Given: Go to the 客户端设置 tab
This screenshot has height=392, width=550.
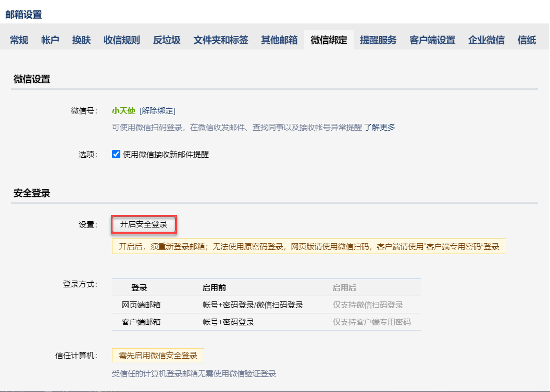Looking at the screenshot, I should click(432, 40).
